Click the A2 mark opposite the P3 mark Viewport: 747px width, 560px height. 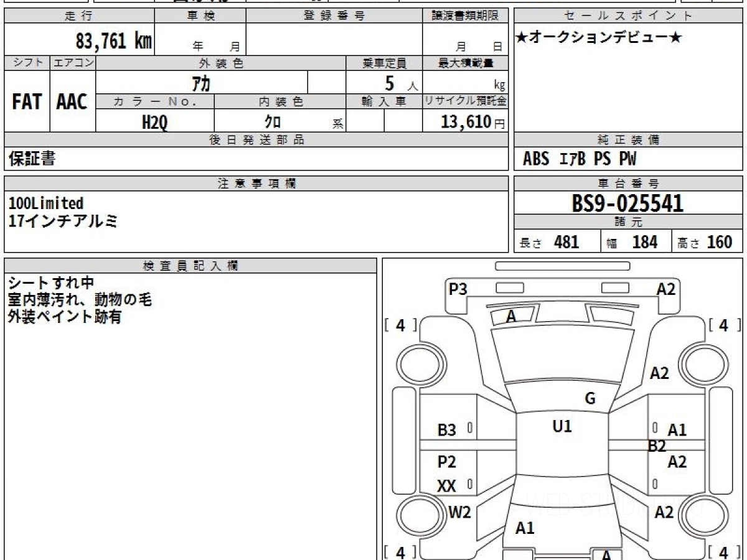[x=666, y=289]
